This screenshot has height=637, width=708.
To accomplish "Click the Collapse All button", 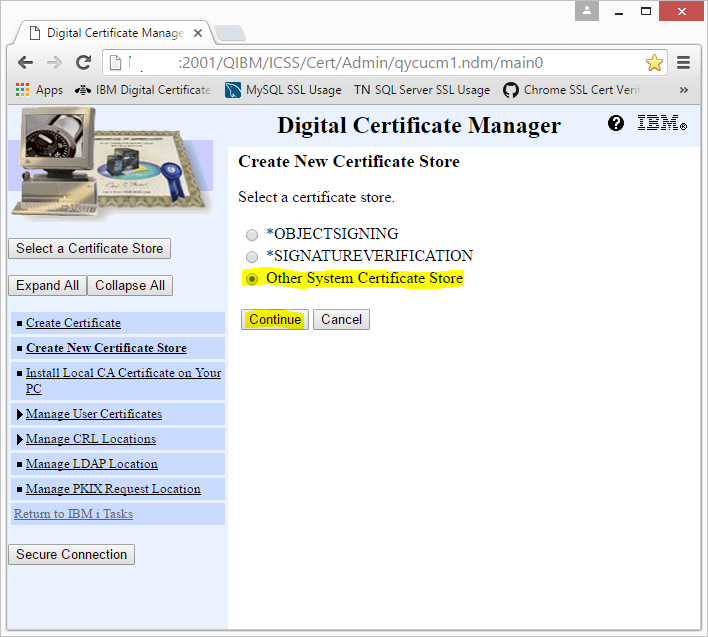I will coord(130,286).
